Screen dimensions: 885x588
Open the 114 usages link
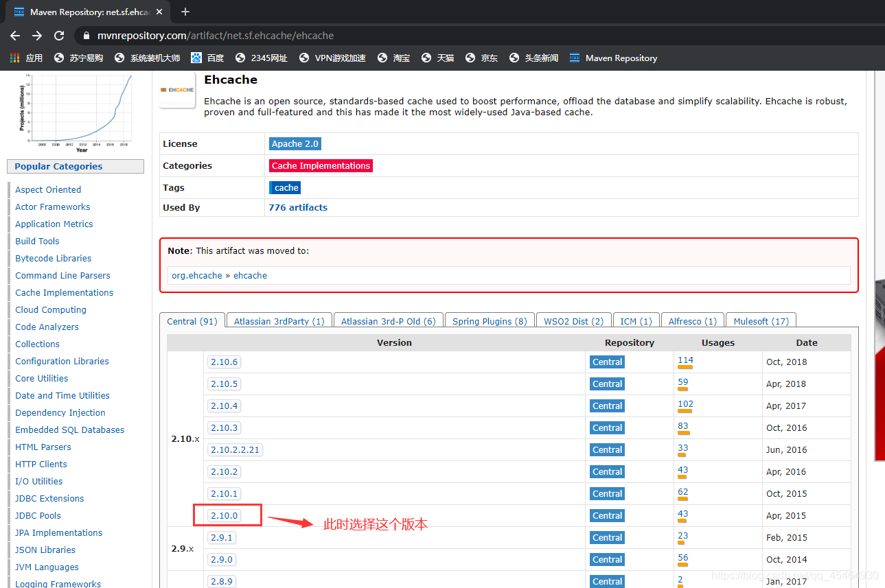pyautogui.click(x=685, y=360)
